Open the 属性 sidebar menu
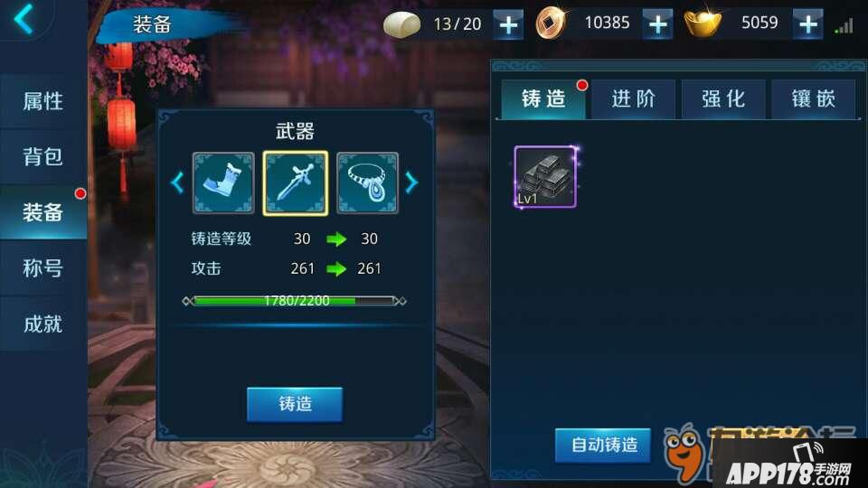This screenshot has height=488, width=868. 43,102
